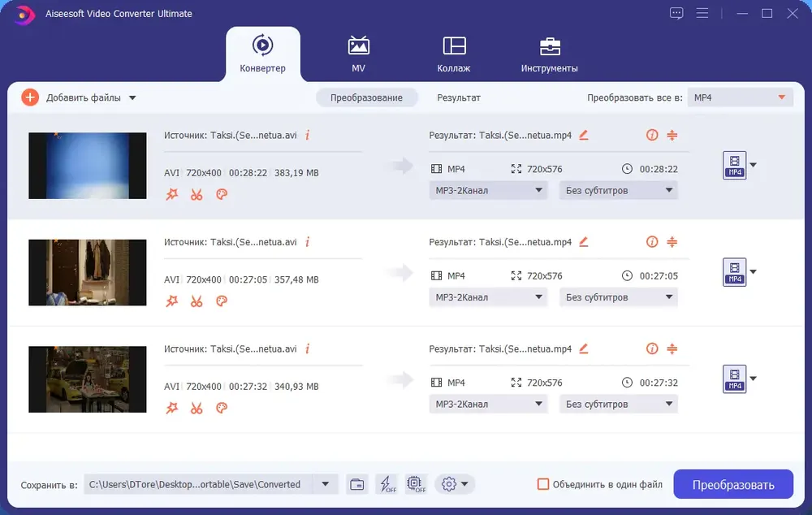The width and height of the screenshot is (812, 515).
Task: Open color palette enhancer for third video
Action: [x=222, y=408]
